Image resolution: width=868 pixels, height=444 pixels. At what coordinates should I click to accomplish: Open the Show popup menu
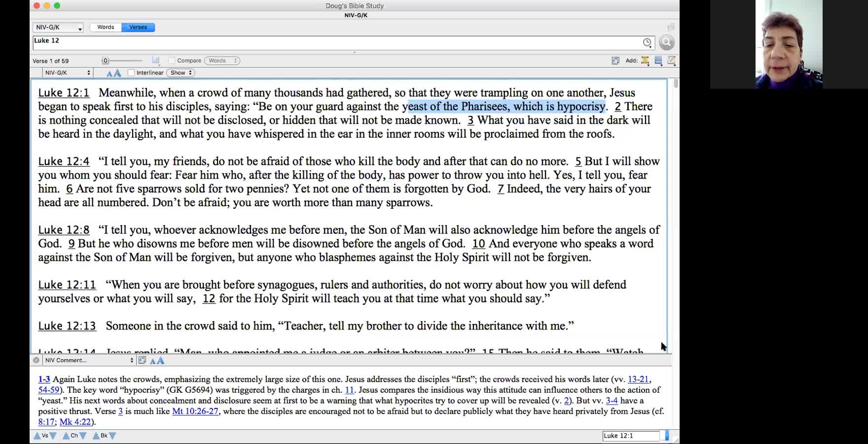coord(181,73)
